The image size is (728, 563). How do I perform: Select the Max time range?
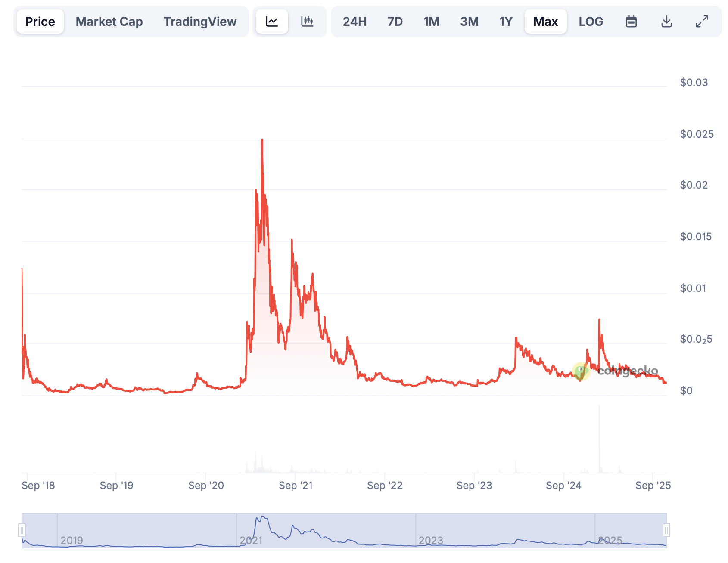[x=545, y=22]
